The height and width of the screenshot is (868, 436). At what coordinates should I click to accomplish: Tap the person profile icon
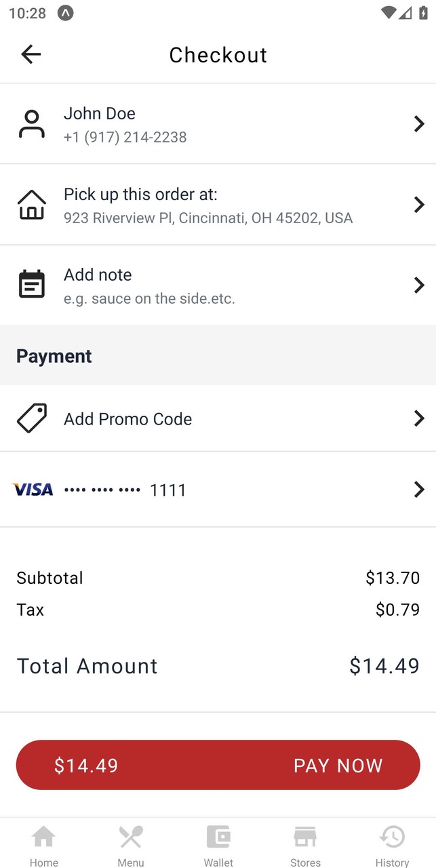(x=31, y=124)
